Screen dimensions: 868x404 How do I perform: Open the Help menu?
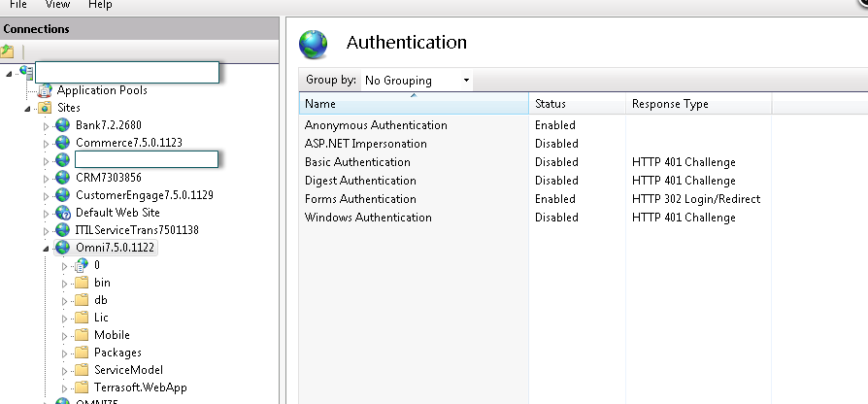click(x=100, y=5)
